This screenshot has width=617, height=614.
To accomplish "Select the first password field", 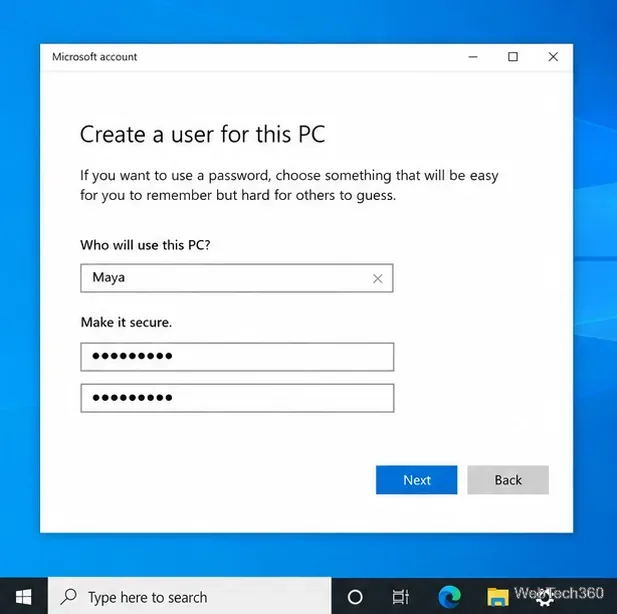I will coord(237,357).
